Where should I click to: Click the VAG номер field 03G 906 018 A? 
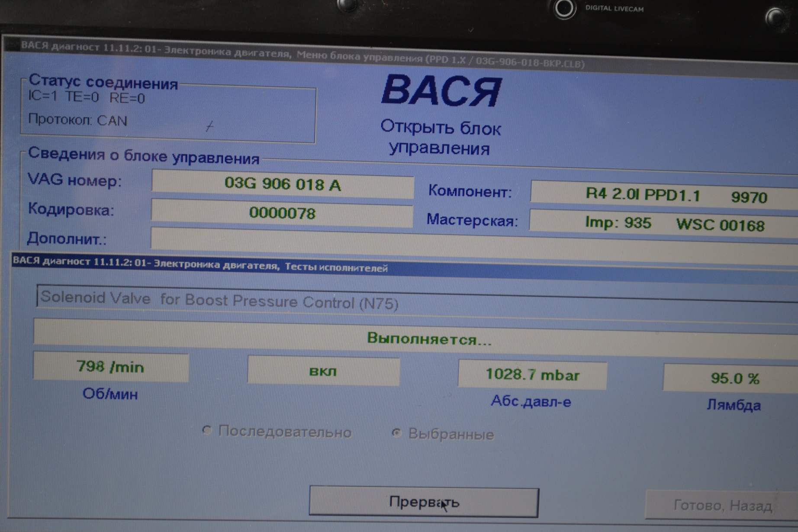[283, 184]
